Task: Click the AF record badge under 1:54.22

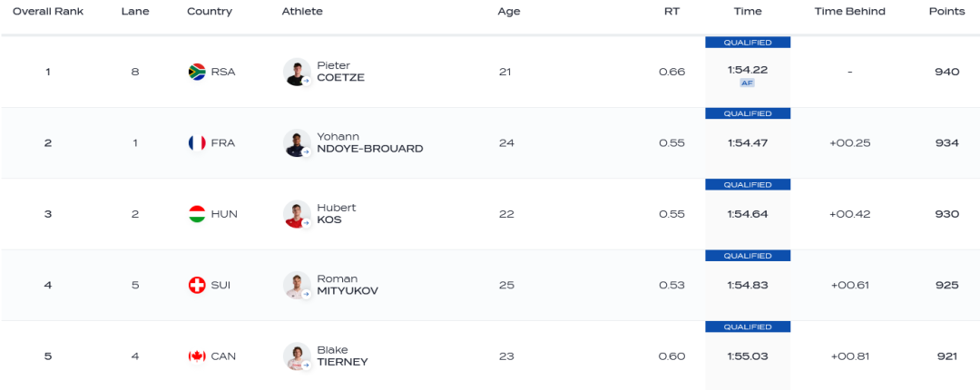Action: tap(747, 83)
